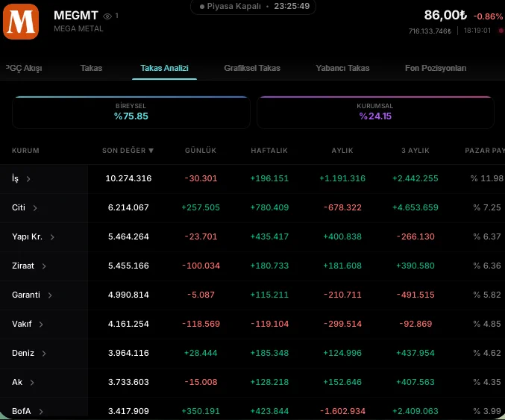Sort table by HAFTALIK header

click(x=269, y=151)
